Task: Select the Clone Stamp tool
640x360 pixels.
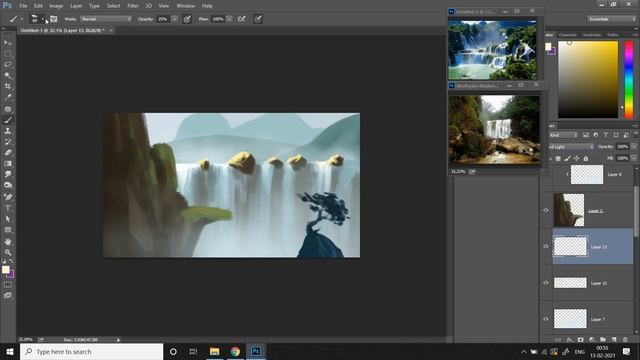Action: coord(8,131)
